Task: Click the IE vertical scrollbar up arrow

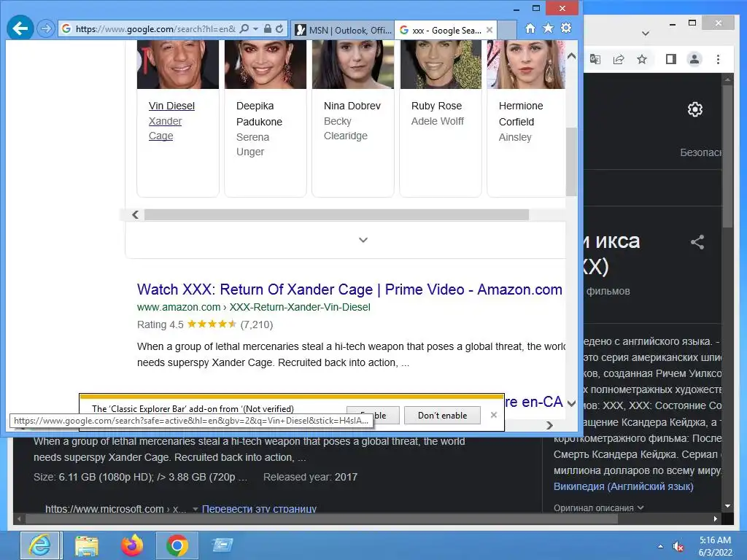Action: [x=572, y=56]
